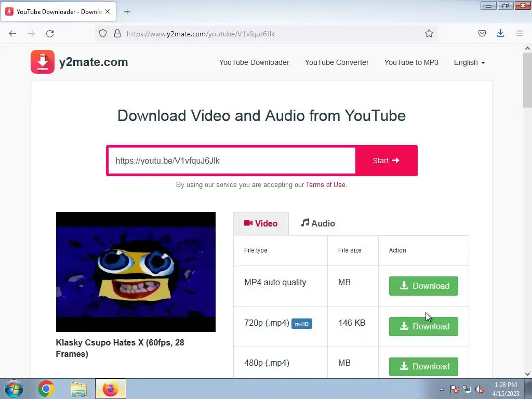Screen dimensions: 532x399
Task: Download the MP4 auto quality file
Action: pyautogui.click(x=423, y=286)
